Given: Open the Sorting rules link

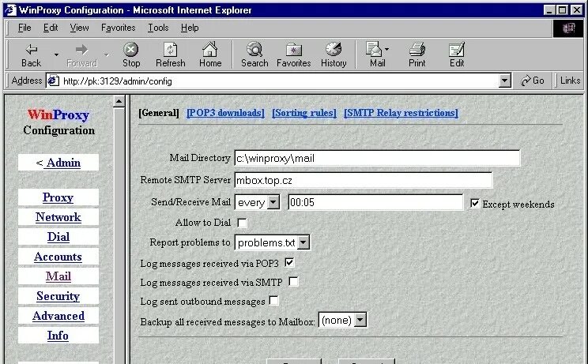Looking at the screenshot, I should [x=304, y=113].
